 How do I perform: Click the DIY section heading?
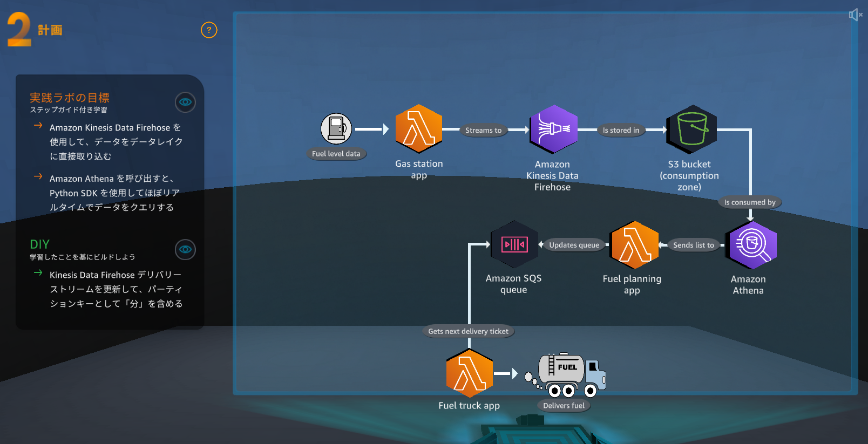click(x=40, y=244)
